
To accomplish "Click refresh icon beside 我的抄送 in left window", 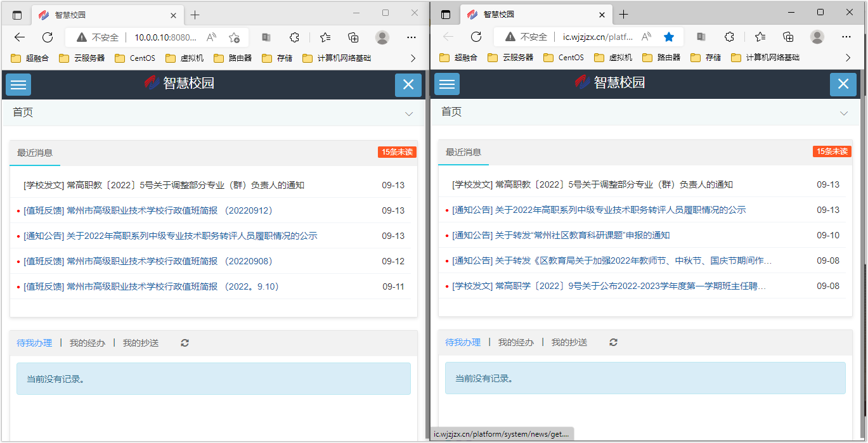I will (x=185, y=343).
